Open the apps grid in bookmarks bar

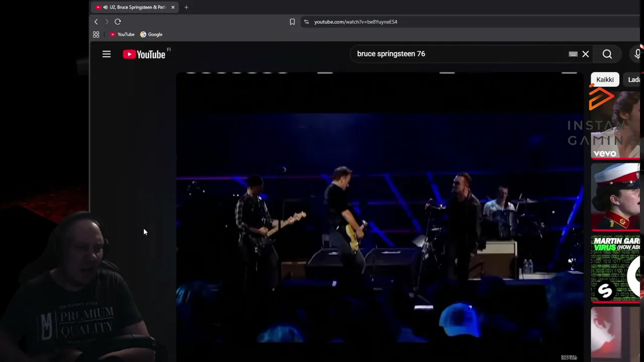pos(96,34)
